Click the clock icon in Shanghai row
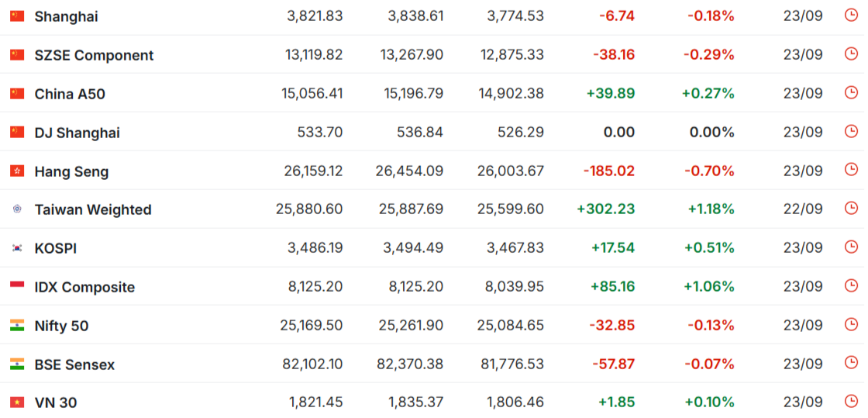Image resolution: width=868 pixels, height=418 pixels. tap(851, 16)
